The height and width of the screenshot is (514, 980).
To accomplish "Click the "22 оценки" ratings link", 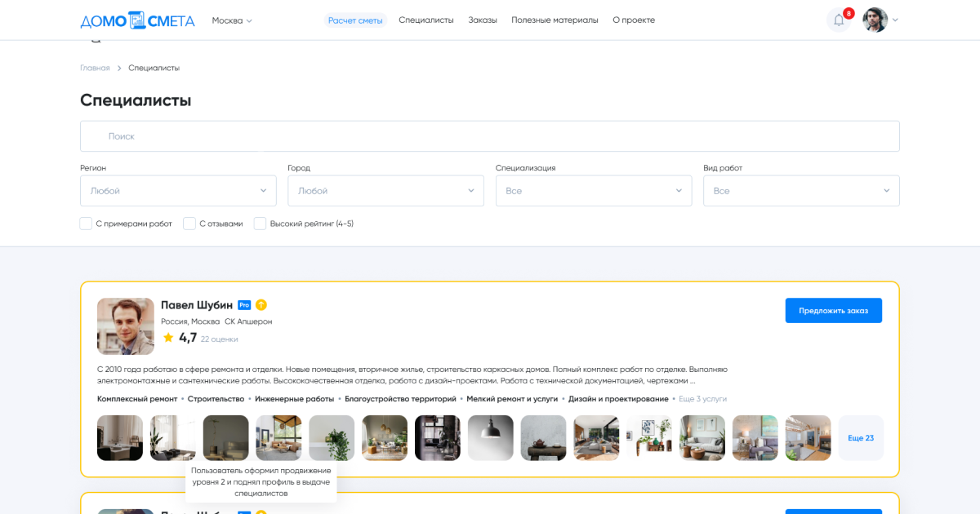I will click(x=220, y=339).
